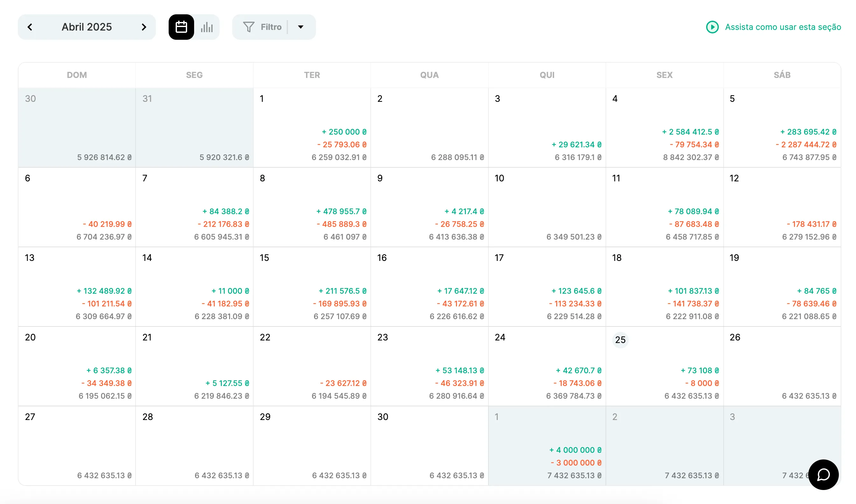The width and height of the screenshot is (856, 504).
Task: Select grayed-out March 31 cell
Action: [194, 127]
